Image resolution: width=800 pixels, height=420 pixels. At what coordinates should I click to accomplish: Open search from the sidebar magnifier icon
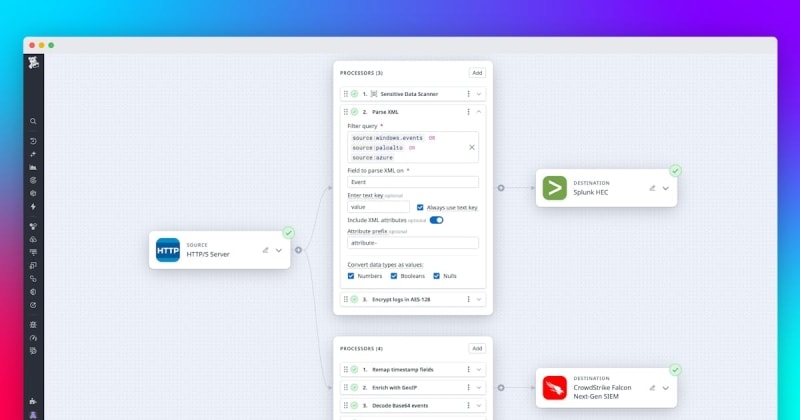pyautogui.click(x=33, y=121)
